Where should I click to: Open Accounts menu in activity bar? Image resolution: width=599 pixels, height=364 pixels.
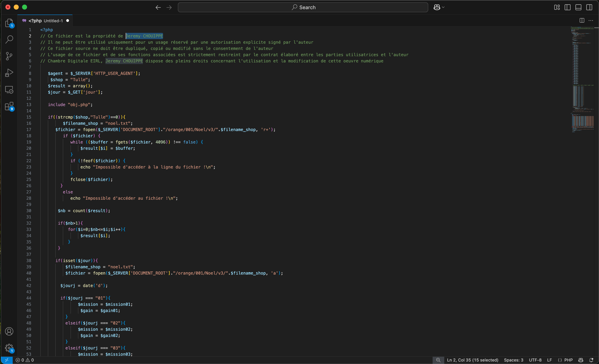point(9,331)
